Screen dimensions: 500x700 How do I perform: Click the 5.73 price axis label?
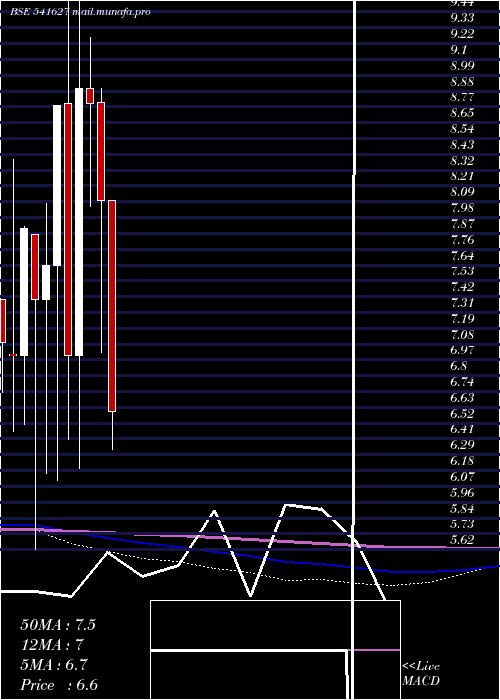click(x=462, y=524)
